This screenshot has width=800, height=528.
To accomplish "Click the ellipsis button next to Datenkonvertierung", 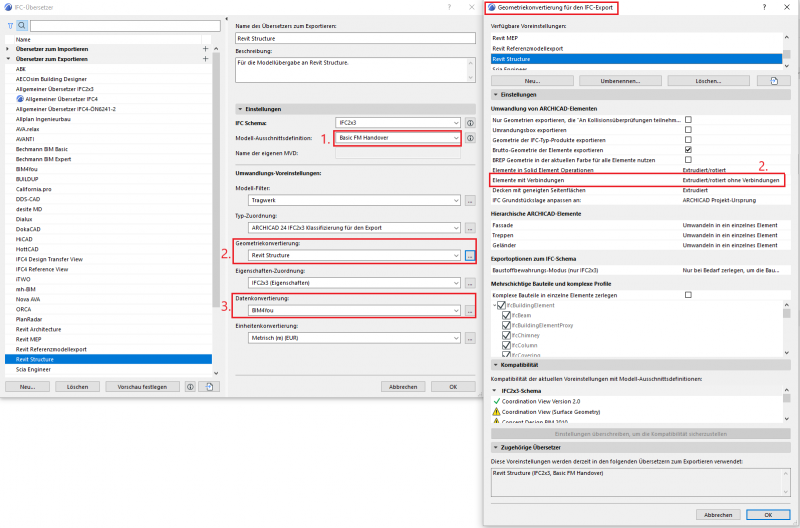I will pos(469,311).
